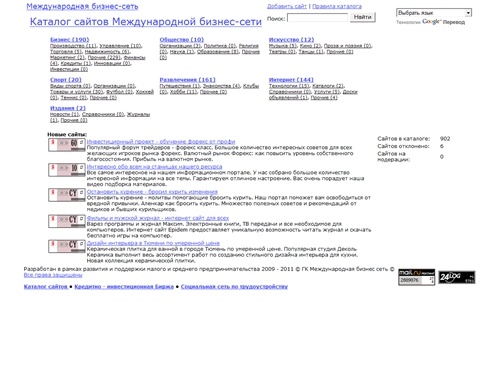Open 'Остановить курение' site link
The width and height of the screenshot is (500, 375).
152,192
